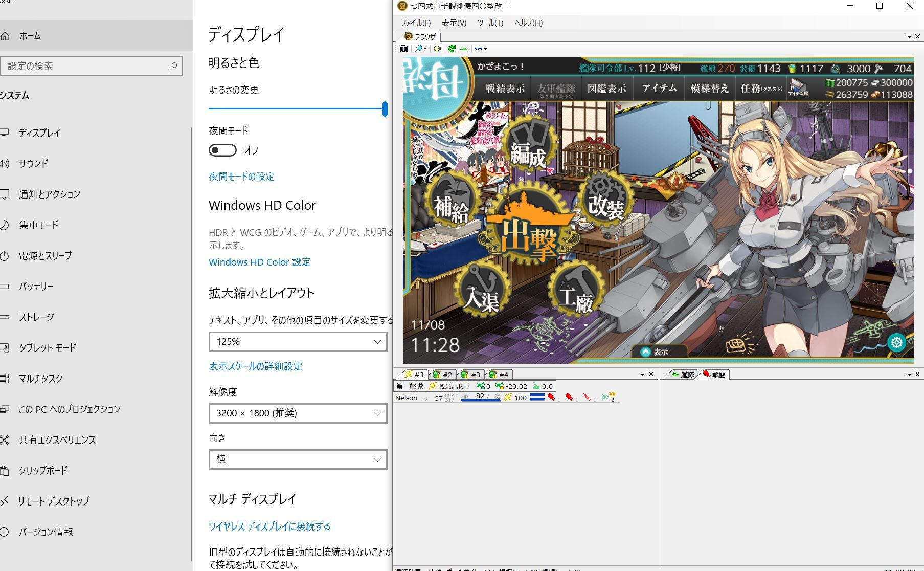The height and width of the screenshot is (571, 924).
Task: Open 表示スケールの詳細設定 link
Action: [x=256, y=366]
